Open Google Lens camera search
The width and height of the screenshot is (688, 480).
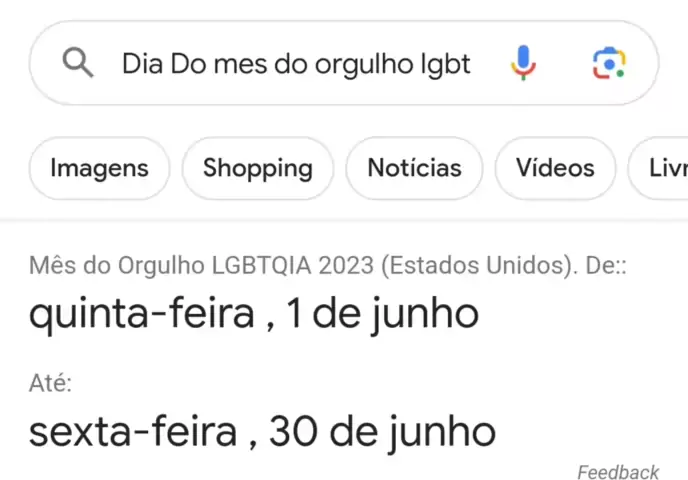608,64
